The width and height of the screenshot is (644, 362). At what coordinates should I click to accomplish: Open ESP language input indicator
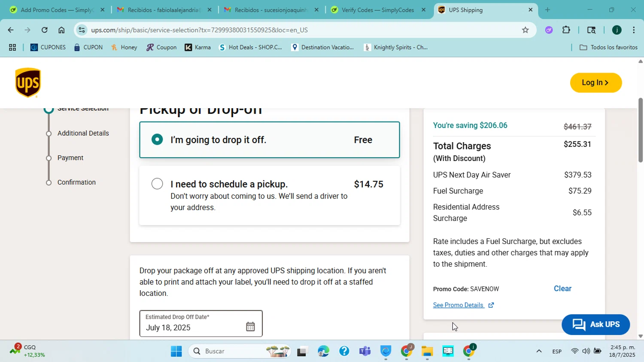(x=557, y=351)
